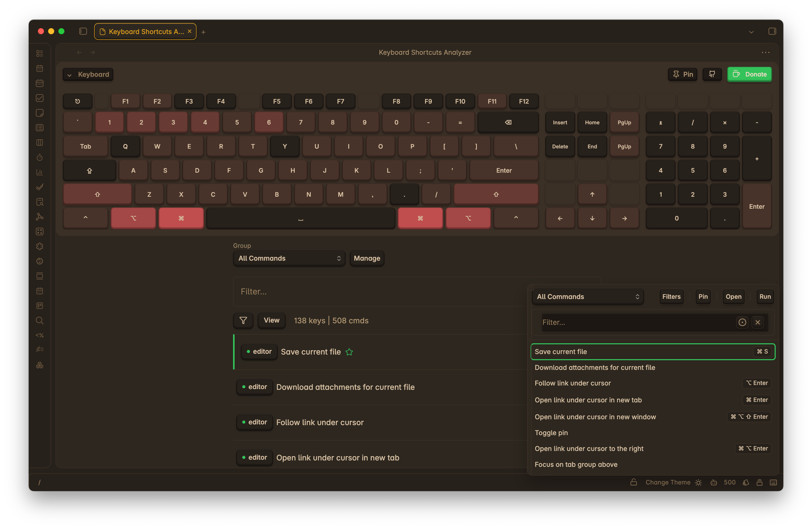The height and width of the screenshot is (529, 812).
Task: Toggle the padlock icon in the status bar
Action: pyautogui.click(x=634, y=482)
